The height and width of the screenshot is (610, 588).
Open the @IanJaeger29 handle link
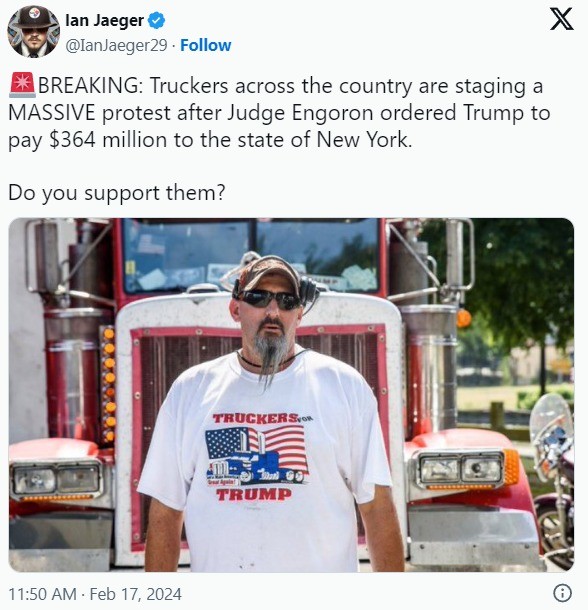click(116, 46)
